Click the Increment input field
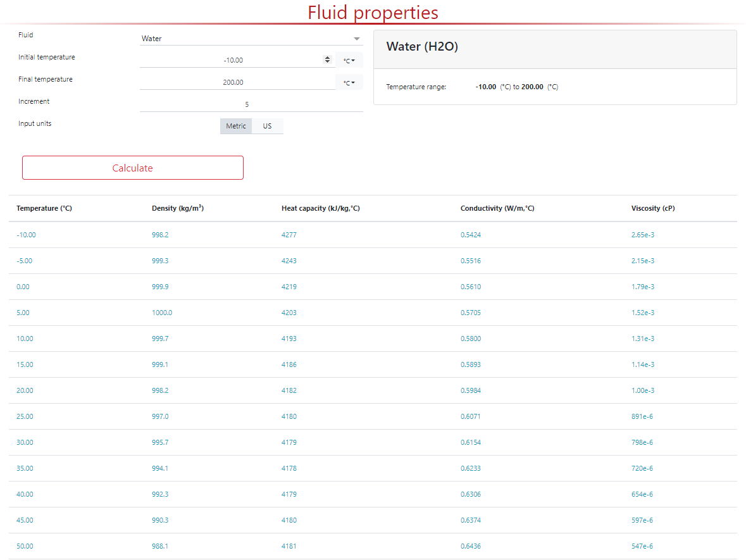Image resolution: width=746 pixels, height=560 pixels. coord(247,104)
